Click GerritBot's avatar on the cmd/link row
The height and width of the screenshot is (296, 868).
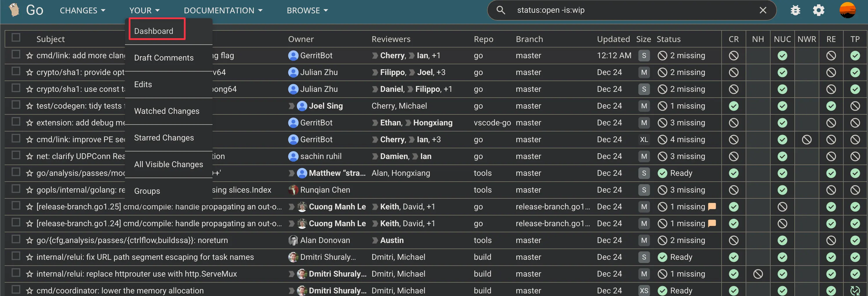[x=293, y=55]
